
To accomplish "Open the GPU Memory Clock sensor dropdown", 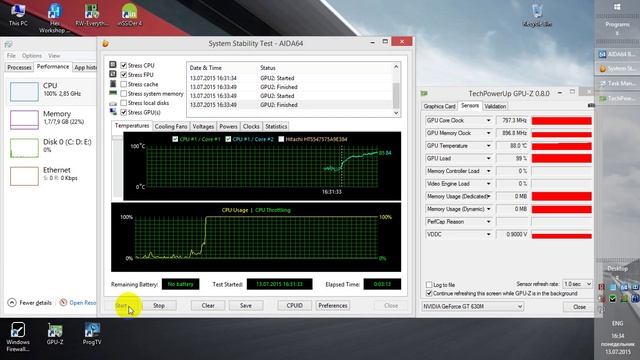I will (x=488, y=133).
